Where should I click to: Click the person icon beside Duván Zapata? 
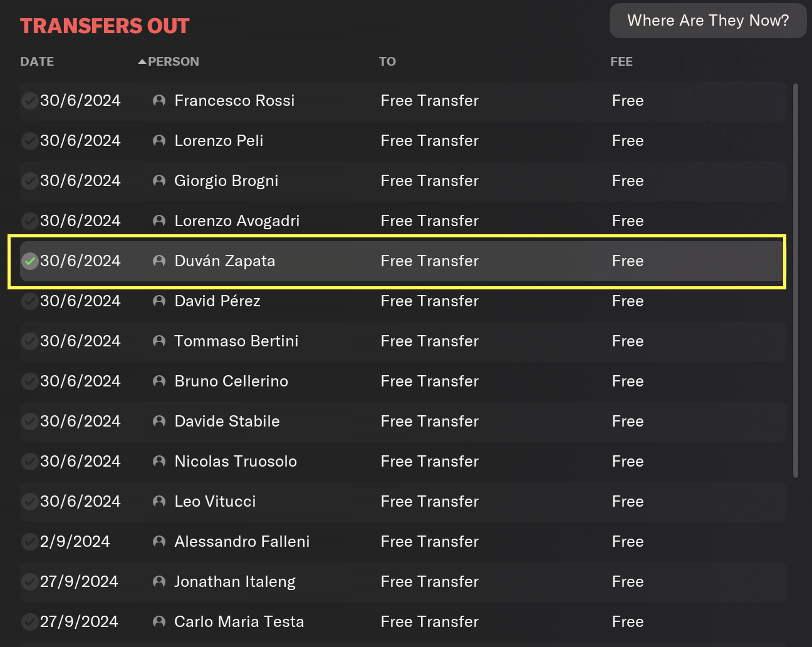(x=159, y=261)
